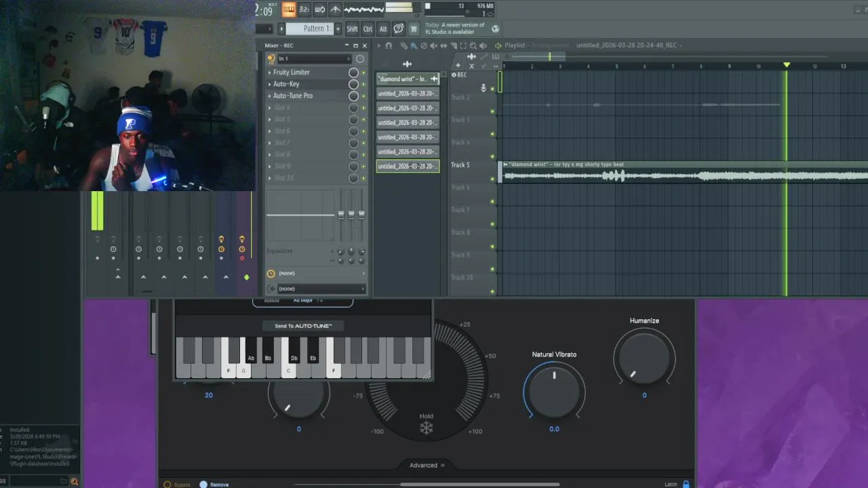Toggle the metronome icon
868x488 pixels.
[335, 9]
